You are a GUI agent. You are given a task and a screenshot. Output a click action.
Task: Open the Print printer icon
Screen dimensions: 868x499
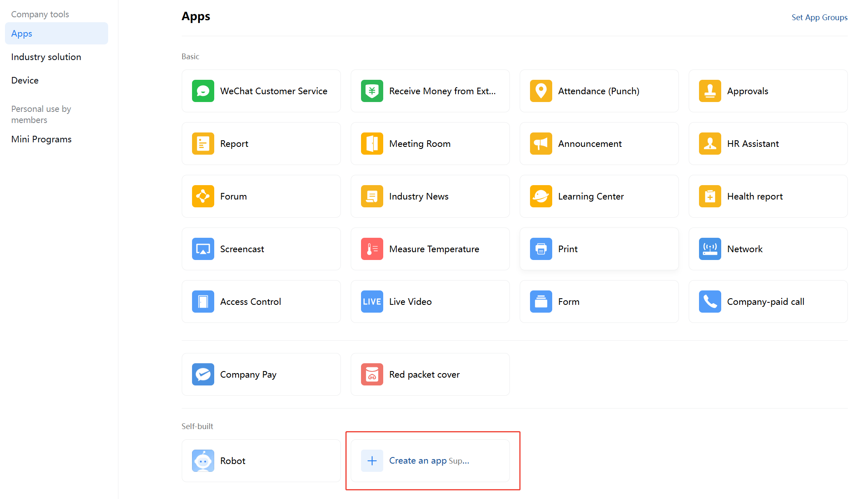click(x=541, y=249)
